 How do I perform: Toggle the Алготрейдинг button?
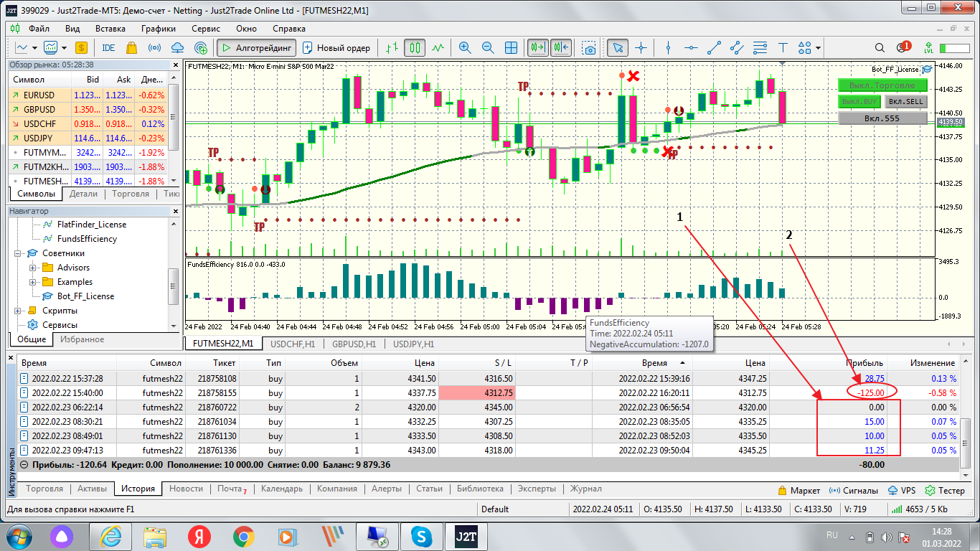pyautogui.click(x=256, y=48)
